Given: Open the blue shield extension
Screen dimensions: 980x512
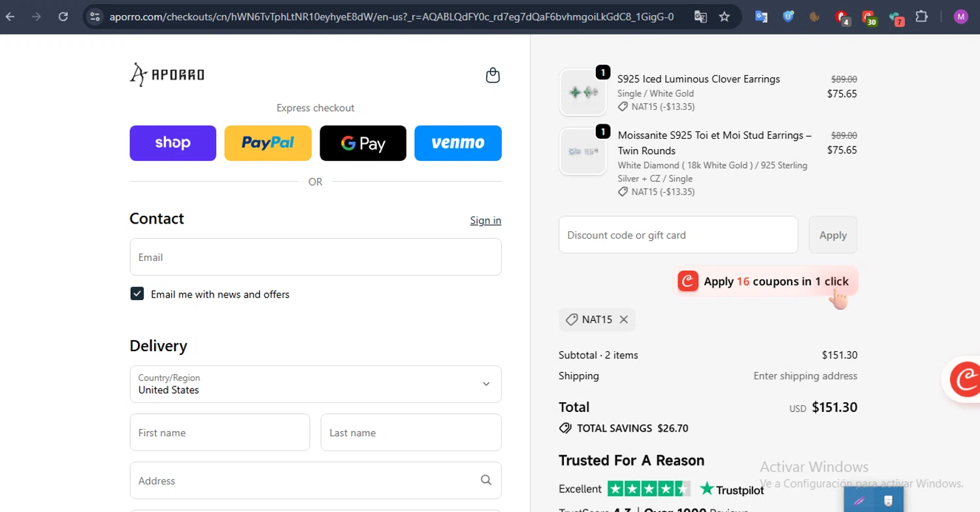Looking at the screenshot, I should coord(788,16).
